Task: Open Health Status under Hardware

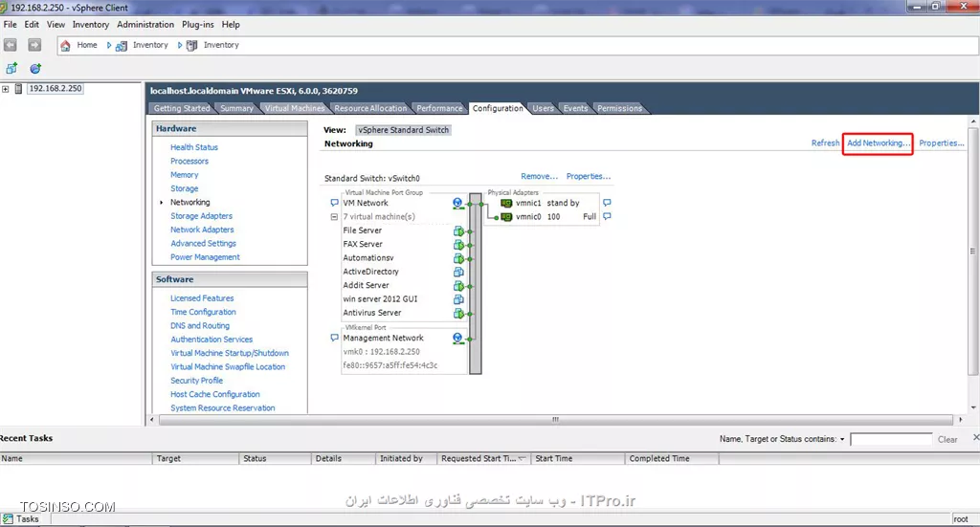Action: [194, 147]
